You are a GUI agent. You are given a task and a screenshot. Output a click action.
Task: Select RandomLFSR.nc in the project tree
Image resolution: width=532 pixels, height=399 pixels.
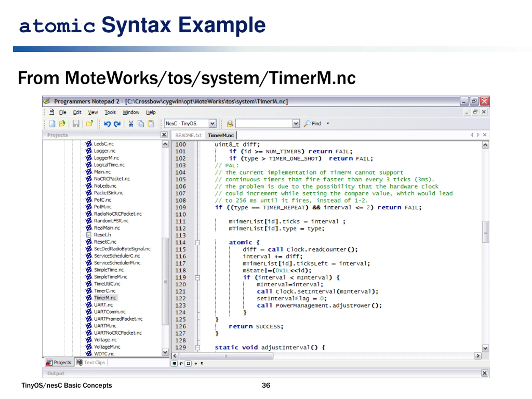click(111, 221)
